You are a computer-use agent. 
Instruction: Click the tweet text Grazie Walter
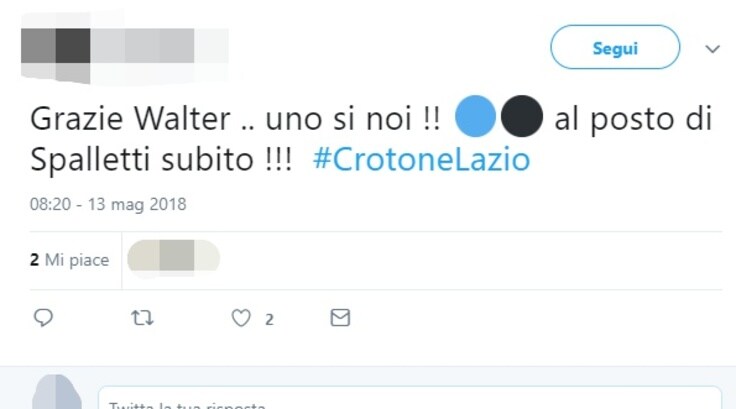click(130, 118)
